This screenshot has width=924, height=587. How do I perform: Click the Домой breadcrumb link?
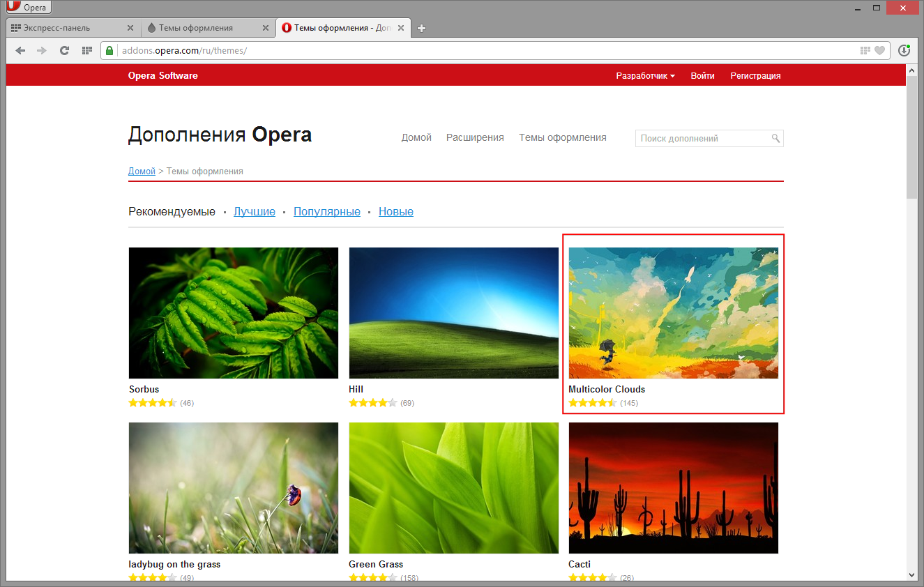click(142, 171)
